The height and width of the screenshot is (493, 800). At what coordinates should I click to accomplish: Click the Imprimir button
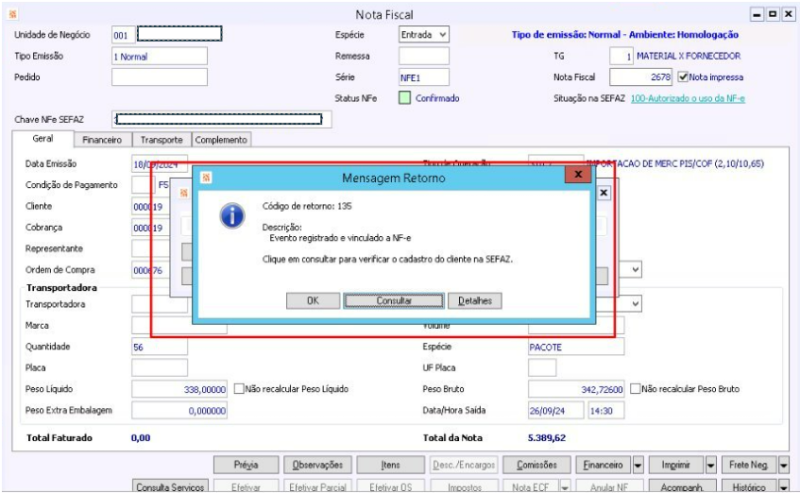pyautogui.click(x=676, y=465)
